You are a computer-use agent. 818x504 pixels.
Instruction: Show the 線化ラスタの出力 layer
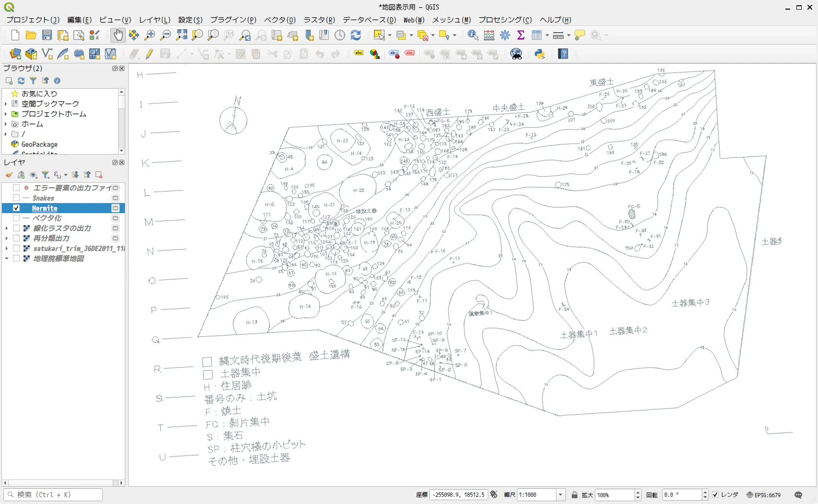(16, 228)
